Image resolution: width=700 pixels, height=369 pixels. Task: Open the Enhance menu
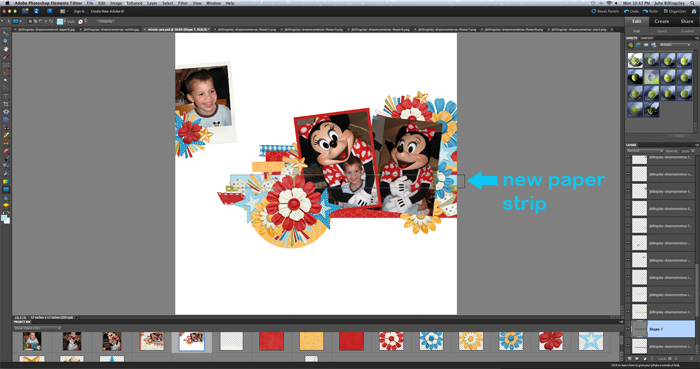[134, 3]
